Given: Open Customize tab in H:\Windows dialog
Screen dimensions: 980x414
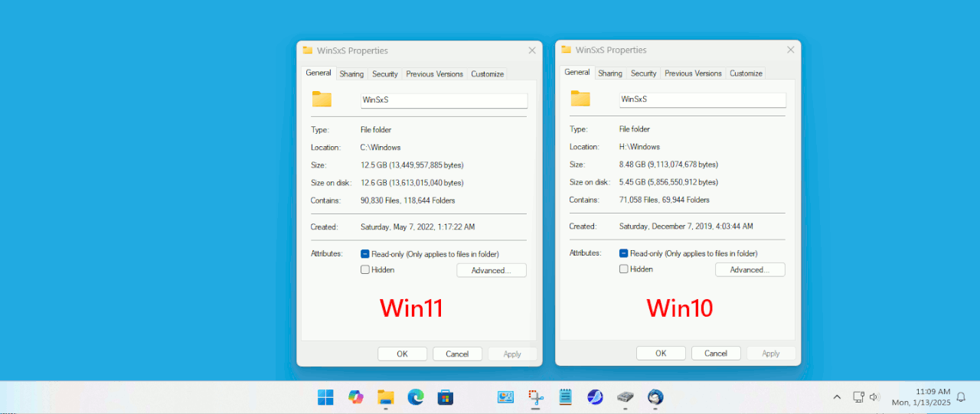Looking at the screenshot, I should click(746, 73).
